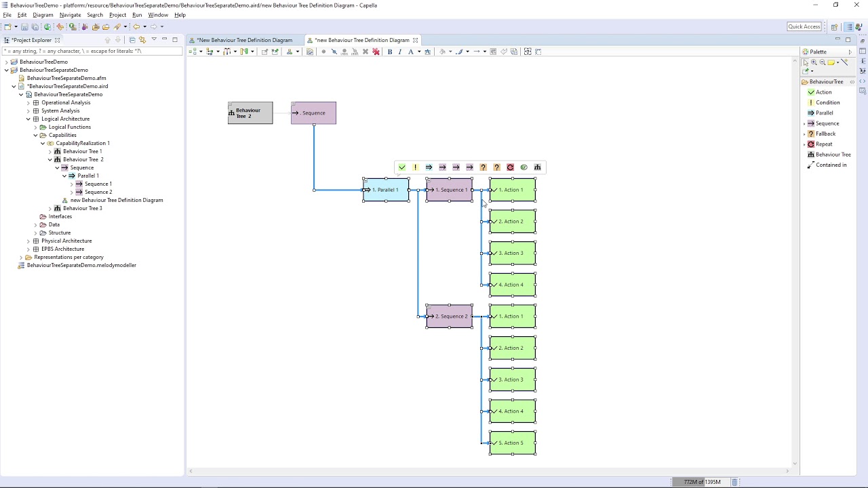
Task: Open the Diagram menu
Action: (x=43, y=15)
